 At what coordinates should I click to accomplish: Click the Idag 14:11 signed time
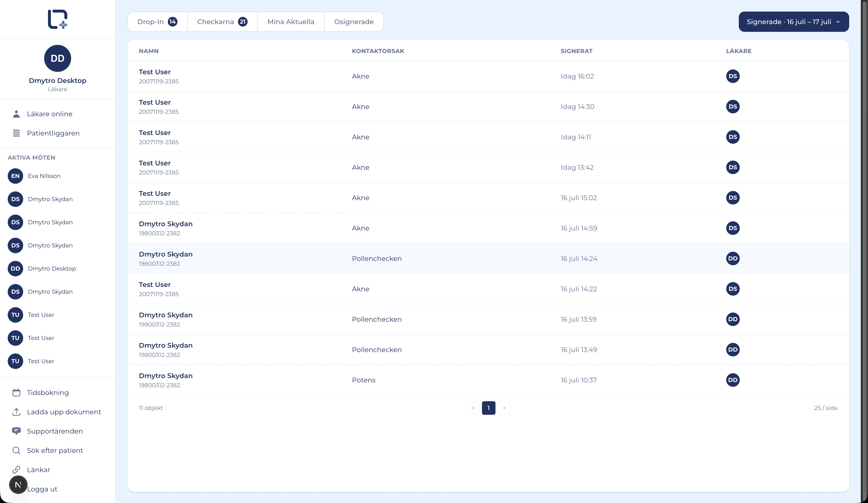tap(576, 137)
